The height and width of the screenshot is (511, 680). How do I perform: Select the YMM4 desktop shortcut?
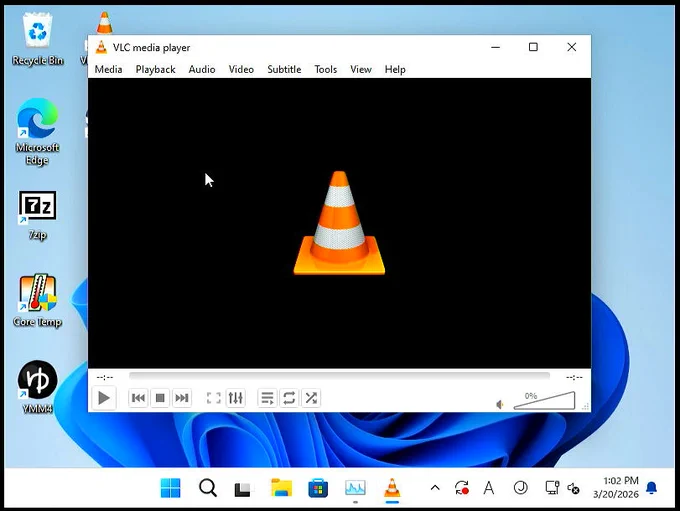(37, 386)
